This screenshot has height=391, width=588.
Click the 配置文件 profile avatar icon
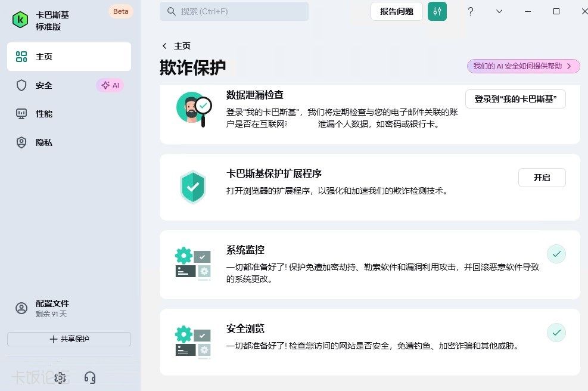pos(21,308)
